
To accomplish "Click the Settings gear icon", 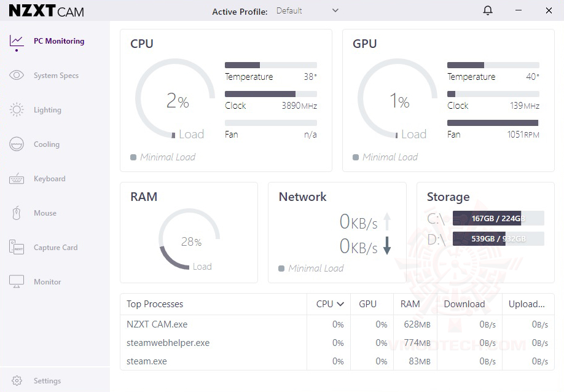I will [17, 381].
